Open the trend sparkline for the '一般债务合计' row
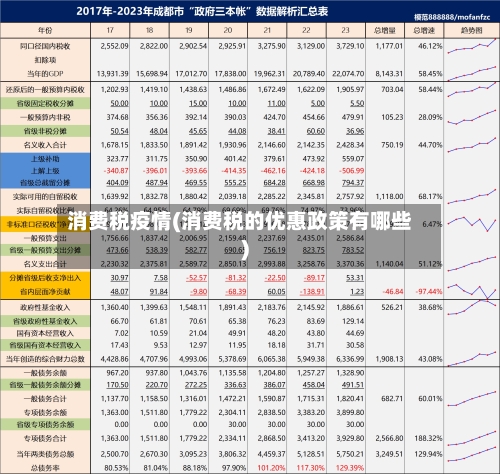This screenshot has height=474, width=500. tap(471, 399)
